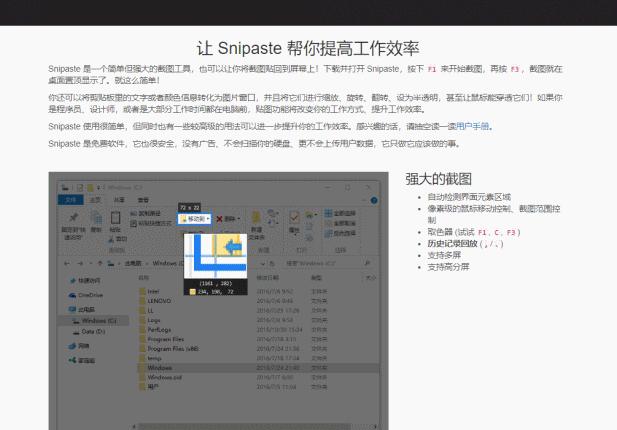This screenshot has height=430, width=617.
Task: Click the 强大的截图 heading
Action: click(438, 179)
